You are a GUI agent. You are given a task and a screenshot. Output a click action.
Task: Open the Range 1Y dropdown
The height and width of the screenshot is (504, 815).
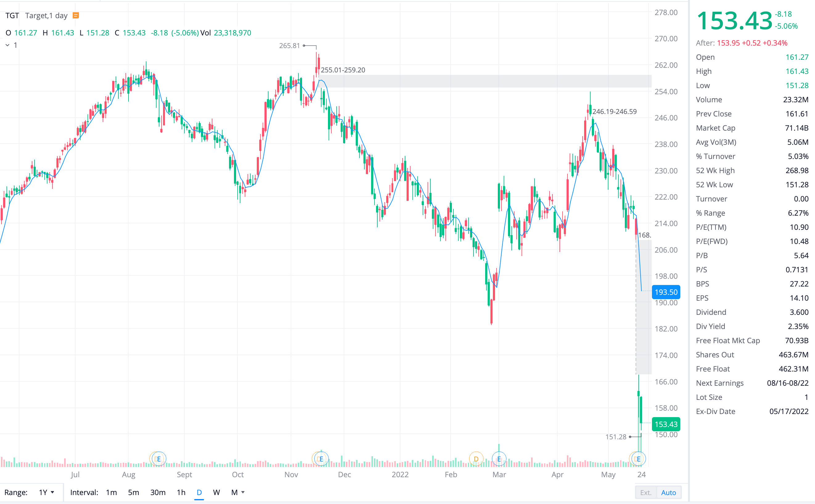pyautogui.click(x=46, y=492)
